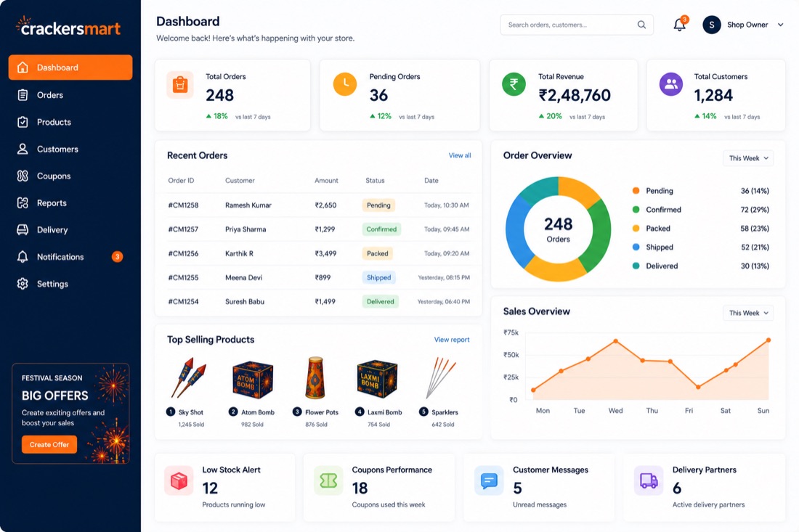Click the Confirmed status badge for #CM1257

381,229
